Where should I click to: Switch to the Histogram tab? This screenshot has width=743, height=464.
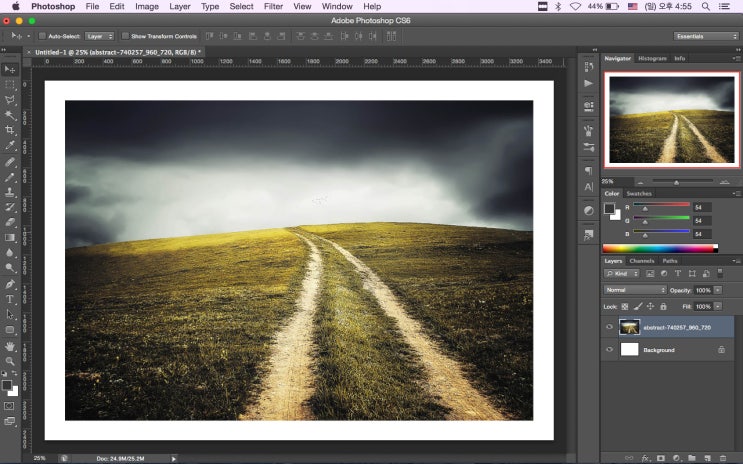(x=652, y=58)
